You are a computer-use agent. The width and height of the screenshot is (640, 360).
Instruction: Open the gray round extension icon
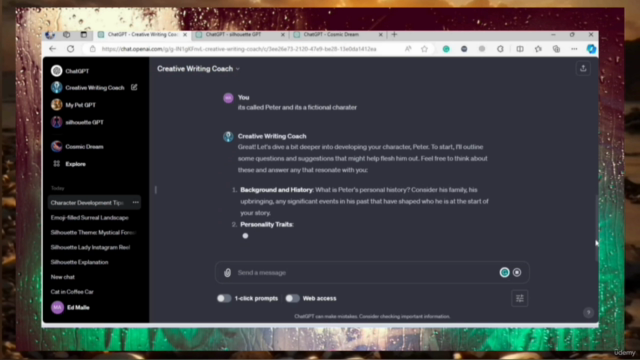coord(482,49)
